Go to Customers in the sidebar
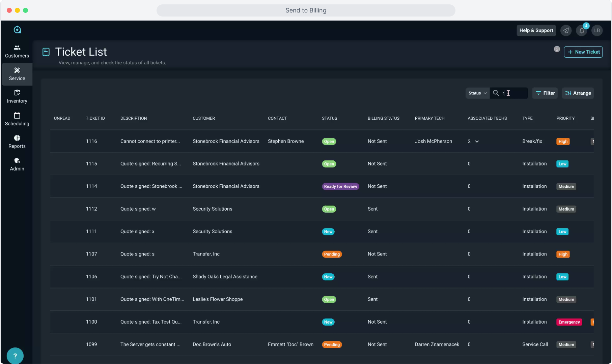Viewport: 612px width, 364px height. pyautogui.click(x=17, y=51)
